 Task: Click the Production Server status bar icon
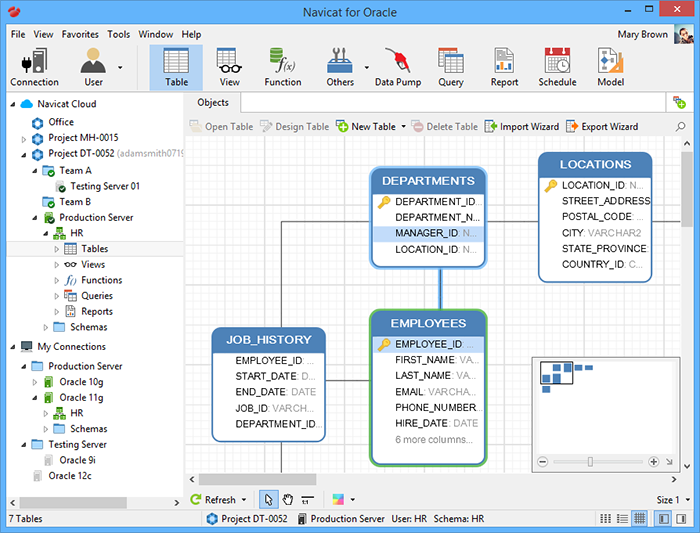[x=302, y=519]
